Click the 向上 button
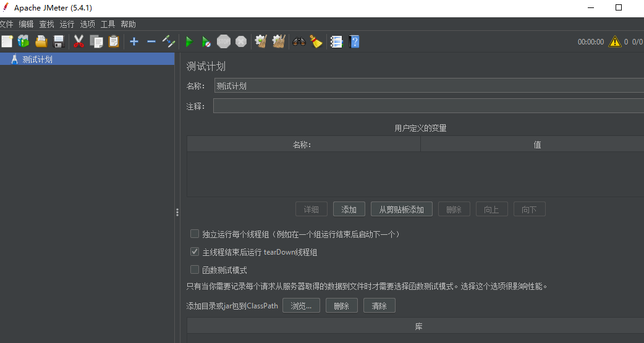 [x=491, y=209]
